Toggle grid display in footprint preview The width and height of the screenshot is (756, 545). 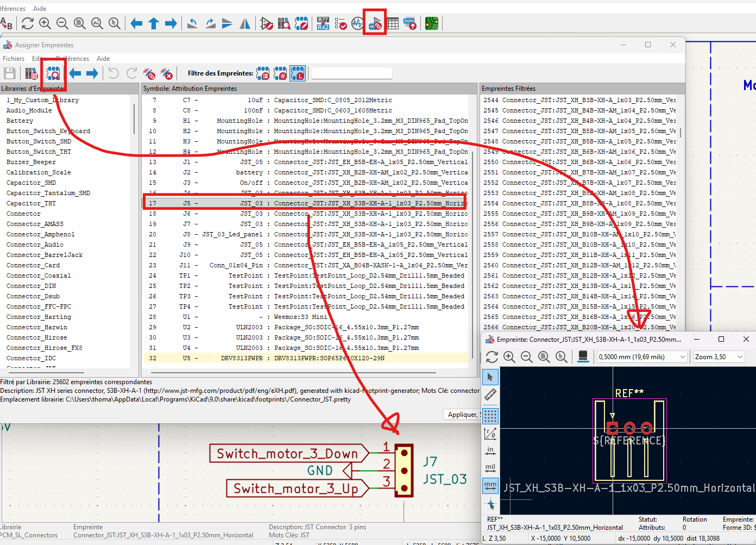point(490,416)
